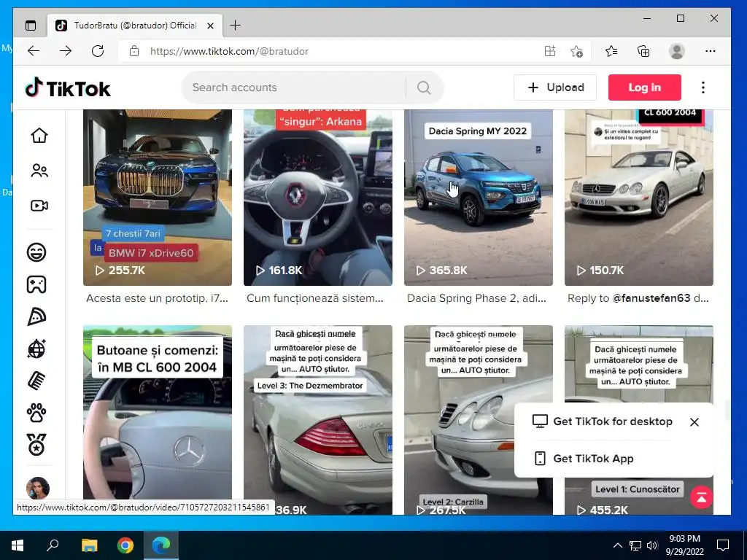Open the Favorites list icon
Image resolution: width=747 pixels, height=560 pixels.
click(611, 51)
